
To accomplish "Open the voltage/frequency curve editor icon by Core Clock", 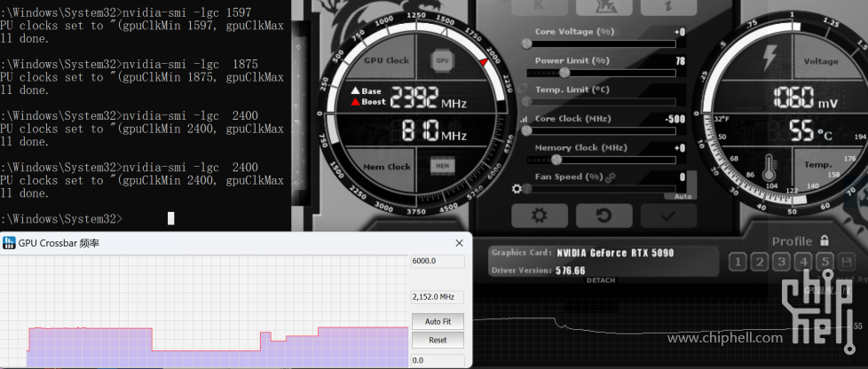I will click(524, 119).
